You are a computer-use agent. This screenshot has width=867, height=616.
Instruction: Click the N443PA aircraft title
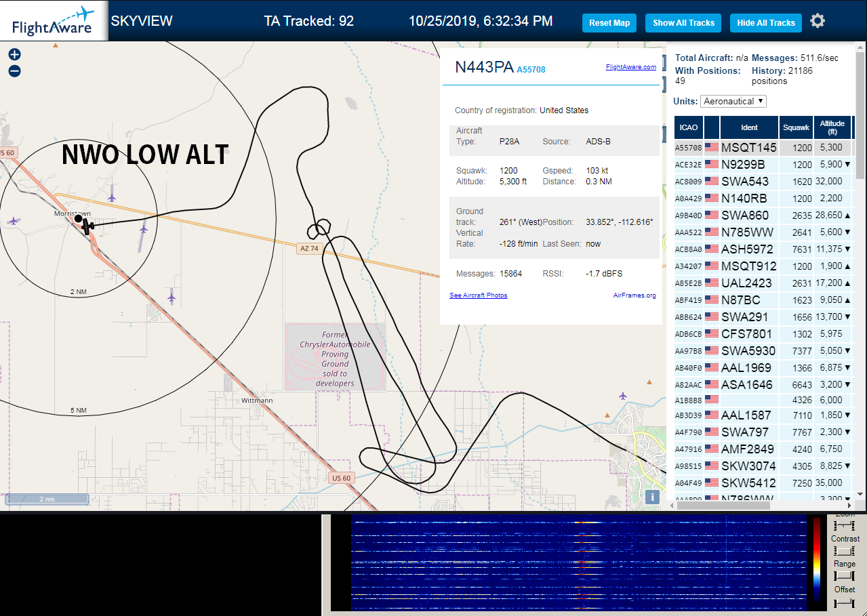coord(484,67)
